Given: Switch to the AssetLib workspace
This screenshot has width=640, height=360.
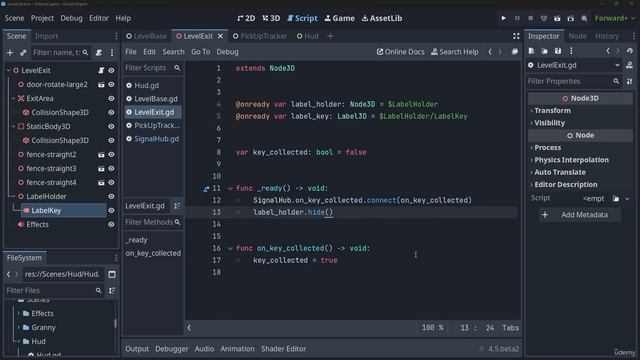Looking at the screenshot, I should click(x=382, y=18).
